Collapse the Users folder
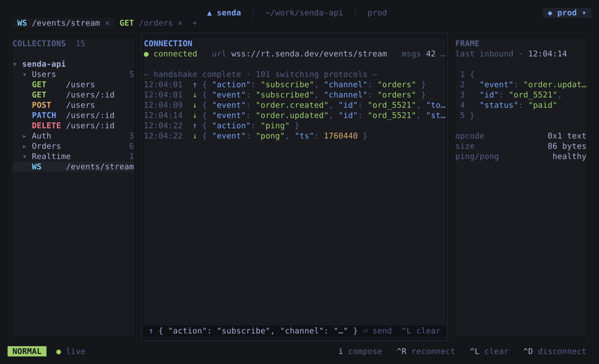This screenshot has width=599, height=364. click(x=24, y=75)
